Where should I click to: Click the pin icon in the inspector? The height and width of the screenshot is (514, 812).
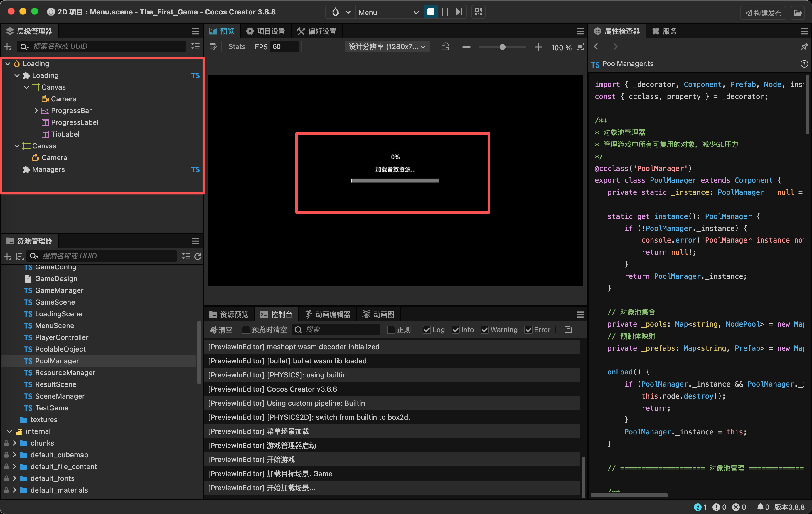(x=804, y=47)
